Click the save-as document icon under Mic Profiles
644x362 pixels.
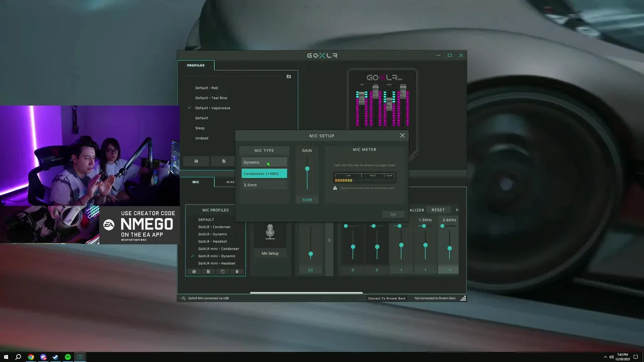coord(208,271)
